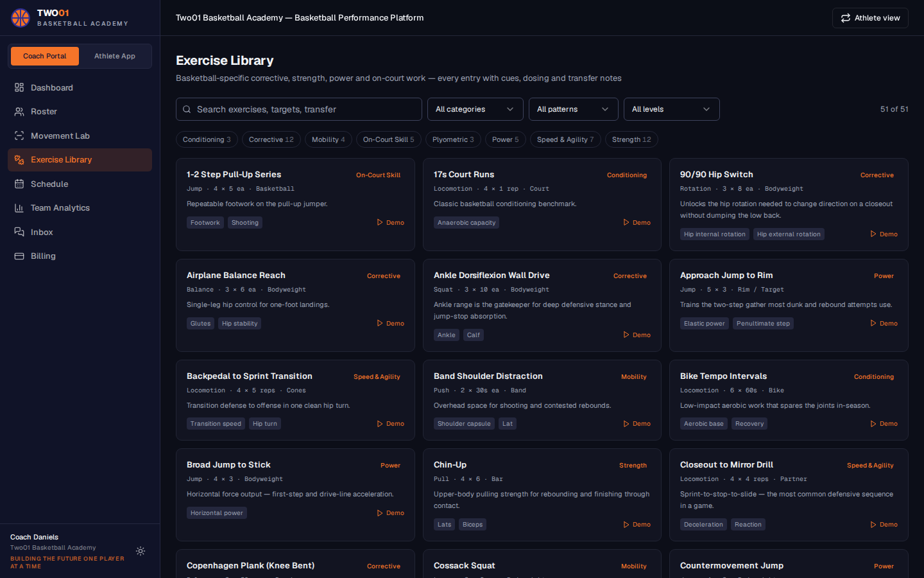
Task: Play demo for Approach Jump to Rim
Action: click(x=884, y=323)
